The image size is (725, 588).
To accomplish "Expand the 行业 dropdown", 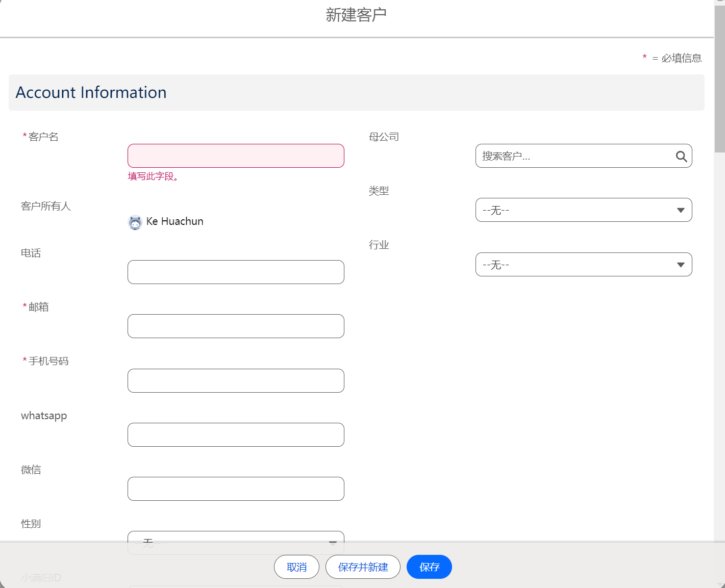I will [583, 265].
